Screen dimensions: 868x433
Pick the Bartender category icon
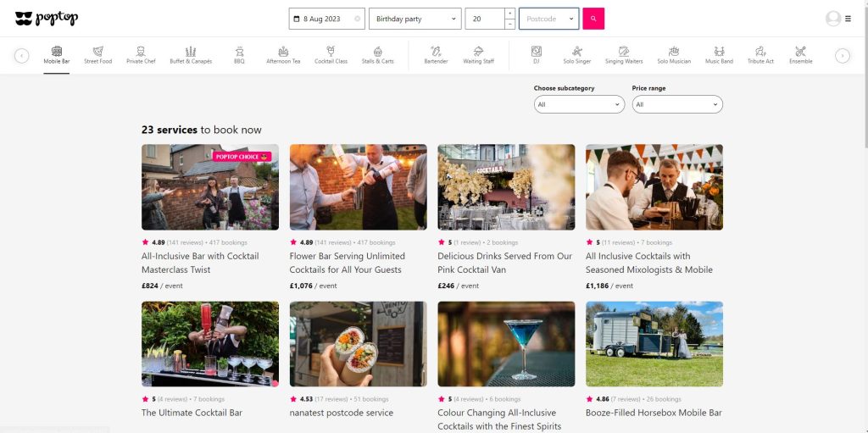point(436,53)
